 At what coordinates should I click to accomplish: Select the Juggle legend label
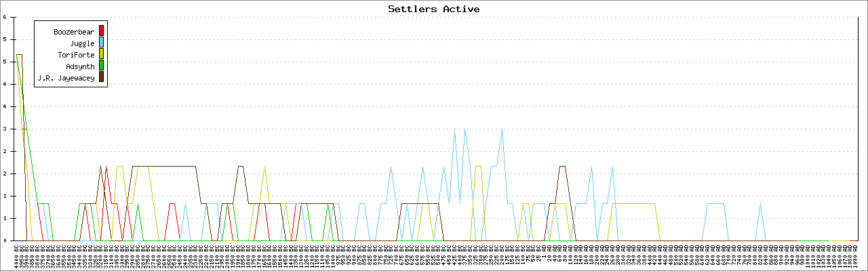coord(82,43)
